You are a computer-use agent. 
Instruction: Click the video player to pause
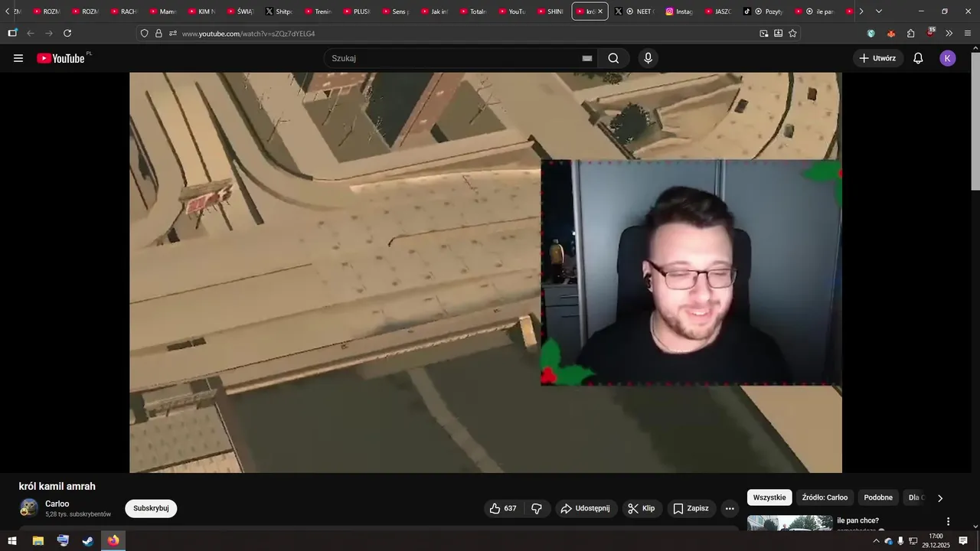[x=485, y=272]
